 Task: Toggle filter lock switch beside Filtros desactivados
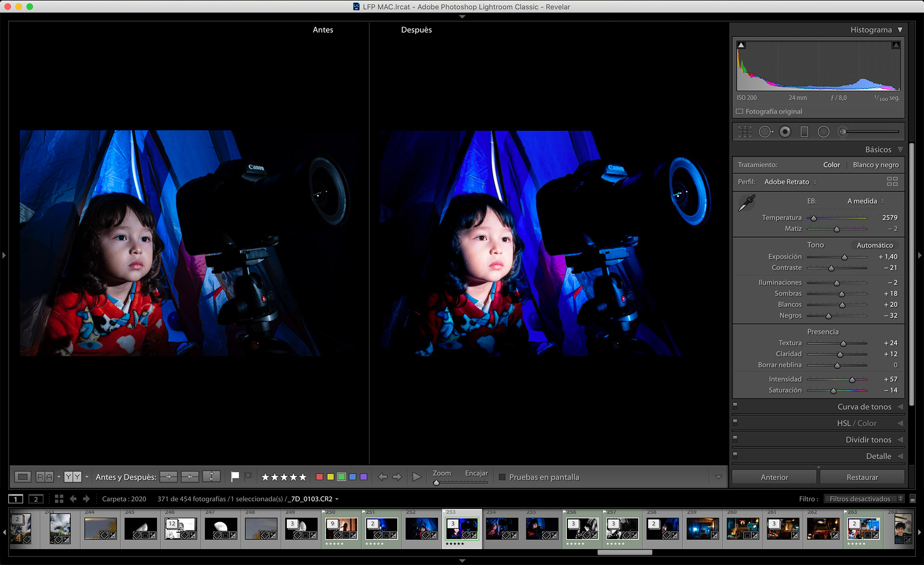(x=912, y=499)
